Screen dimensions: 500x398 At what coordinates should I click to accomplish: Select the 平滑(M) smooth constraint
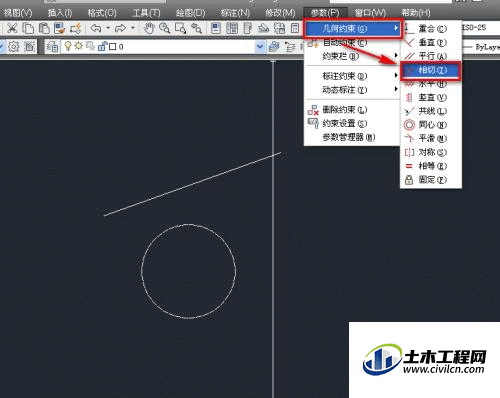431,138
